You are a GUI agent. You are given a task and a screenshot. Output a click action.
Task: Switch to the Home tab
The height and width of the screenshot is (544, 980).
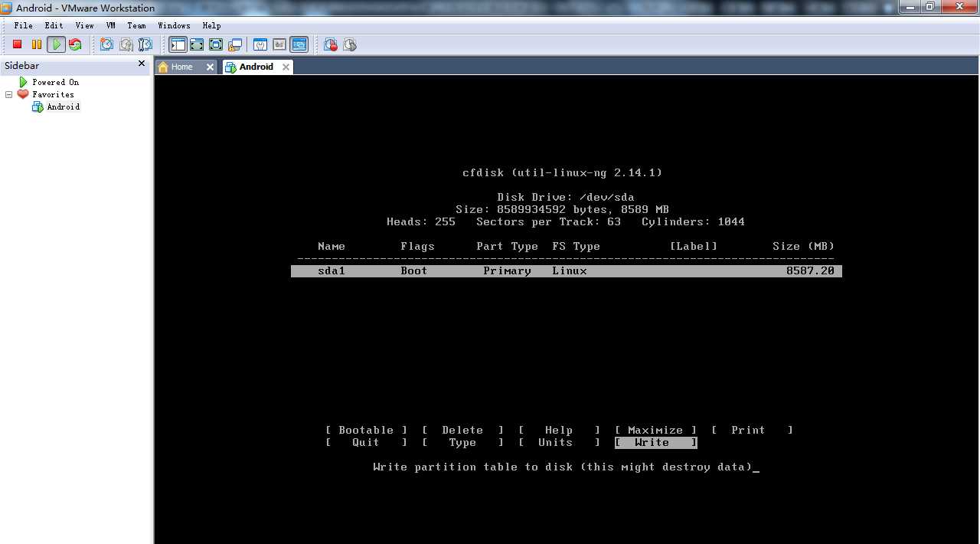187,67
